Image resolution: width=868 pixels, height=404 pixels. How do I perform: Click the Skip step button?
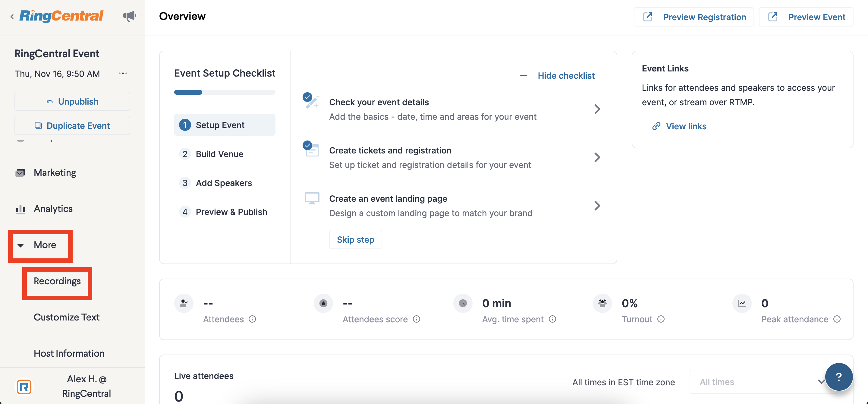356,240
